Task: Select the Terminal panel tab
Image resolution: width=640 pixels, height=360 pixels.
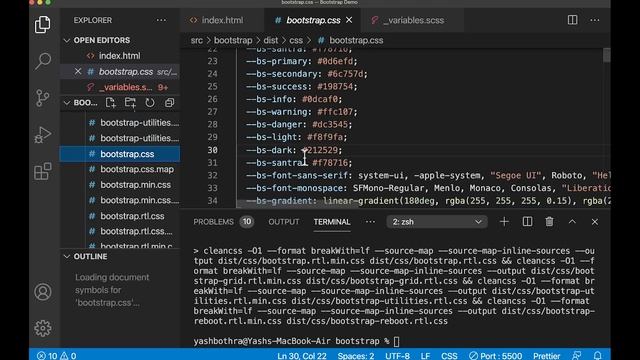Action: pos(332,222)
